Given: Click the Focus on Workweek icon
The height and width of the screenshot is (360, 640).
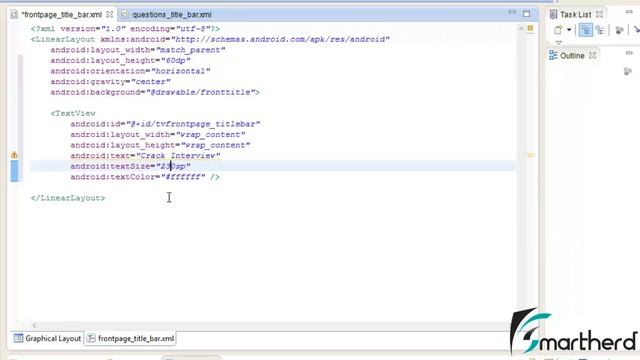Looking at the screenshot, I should pos(619,30).
